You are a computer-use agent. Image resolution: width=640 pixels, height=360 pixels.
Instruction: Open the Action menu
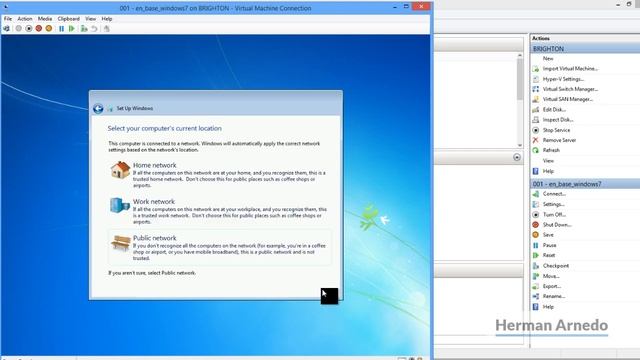pyautogui.click(x=24, y=19)
